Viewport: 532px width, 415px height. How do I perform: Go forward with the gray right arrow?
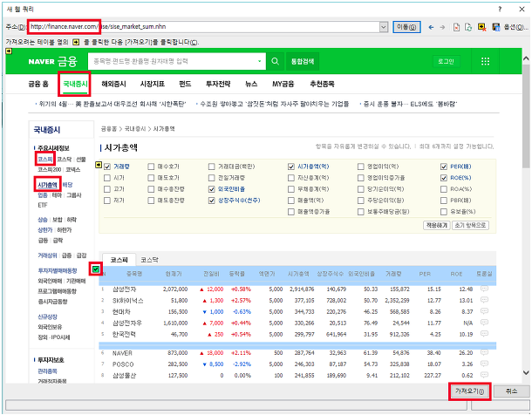pyautogui.click(x=442, y=27)
